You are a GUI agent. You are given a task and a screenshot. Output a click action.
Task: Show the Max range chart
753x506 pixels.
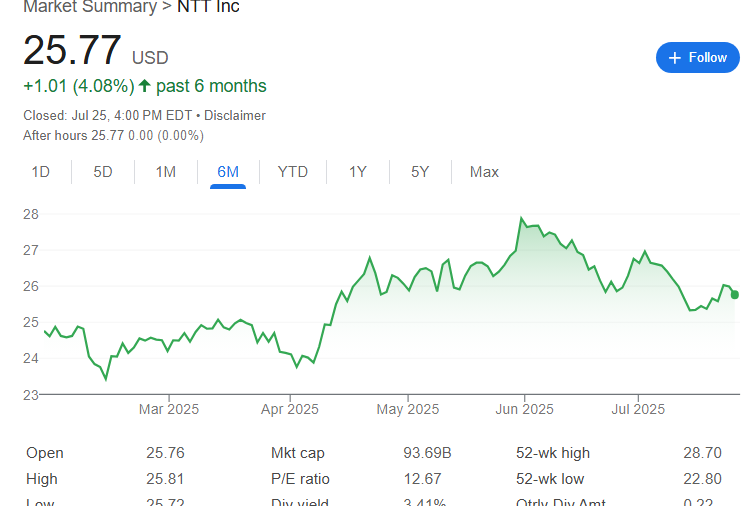[484, 172]
